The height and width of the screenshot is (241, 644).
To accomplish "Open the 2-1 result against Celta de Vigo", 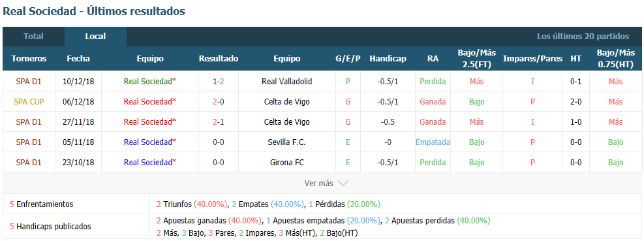I will 219,121.
